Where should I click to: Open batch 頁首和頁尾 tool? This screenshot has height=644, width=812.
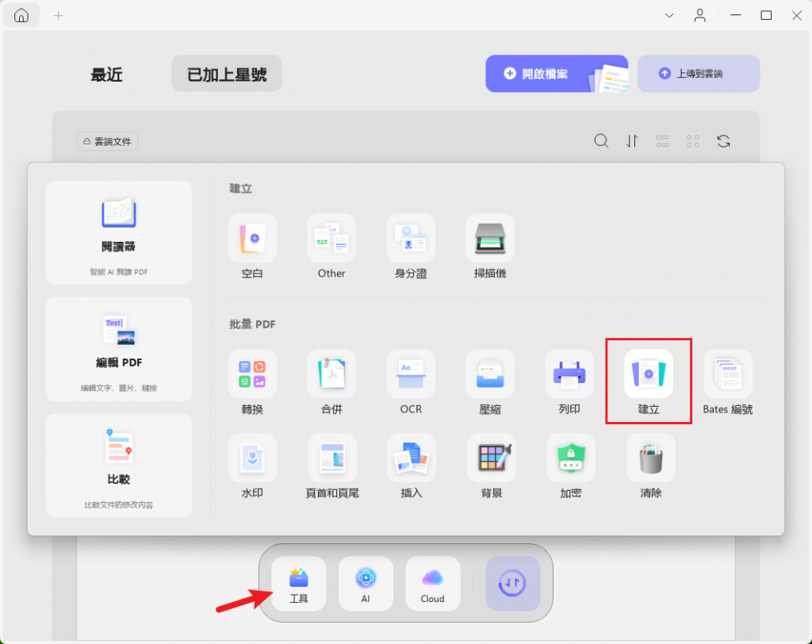tap(332, 467)
